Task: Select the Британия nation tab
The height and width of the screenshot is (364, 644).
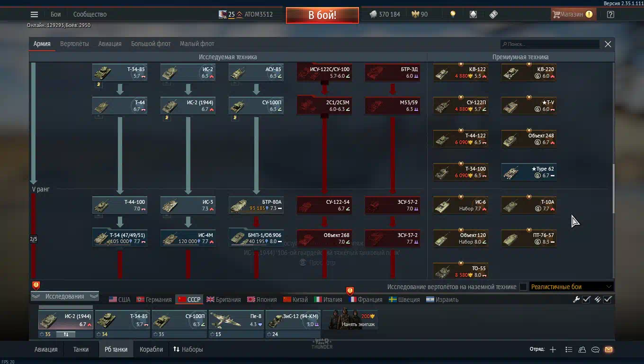Action: (x=224, y=300)
